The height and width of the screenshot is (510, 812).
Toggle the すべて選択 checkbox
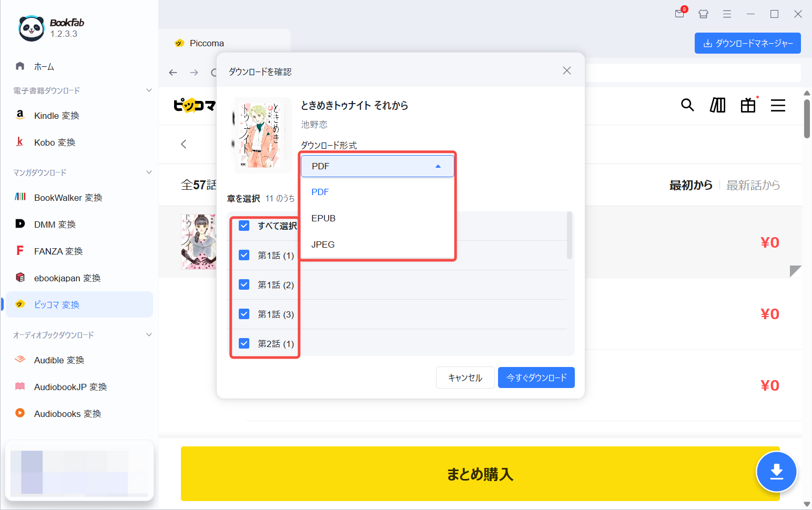[244, 226]
